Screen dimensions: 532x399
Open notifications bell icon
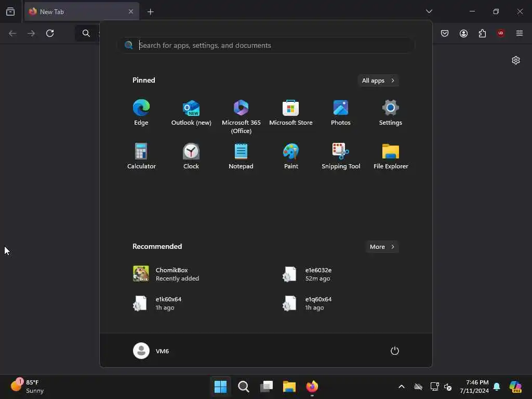coord(497,387)
